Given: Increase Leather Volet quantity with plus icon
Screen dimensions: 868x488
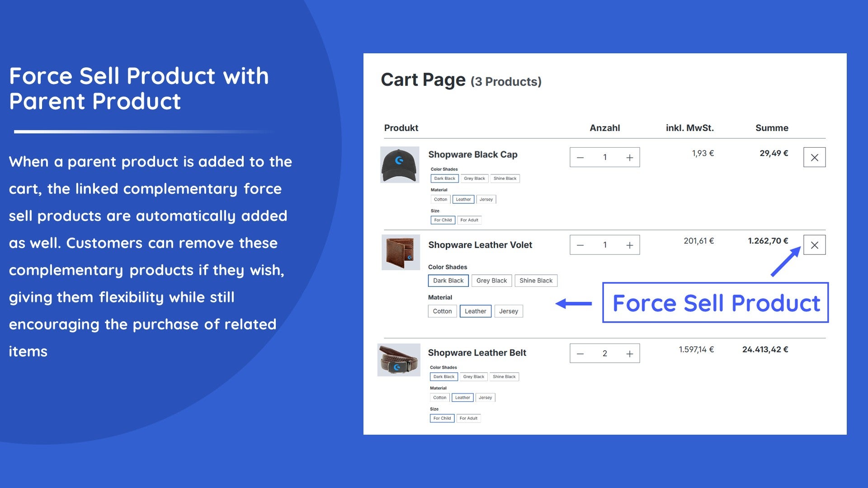Looking at the screenshot, I should pos(629,245).
